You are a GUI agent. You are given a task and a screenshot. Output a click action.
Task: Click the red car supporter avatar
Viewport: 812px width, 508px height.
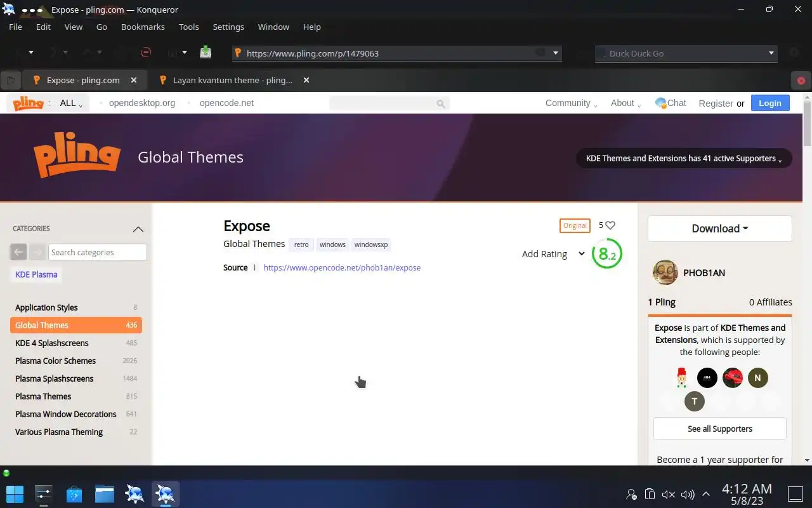[732, 378]
